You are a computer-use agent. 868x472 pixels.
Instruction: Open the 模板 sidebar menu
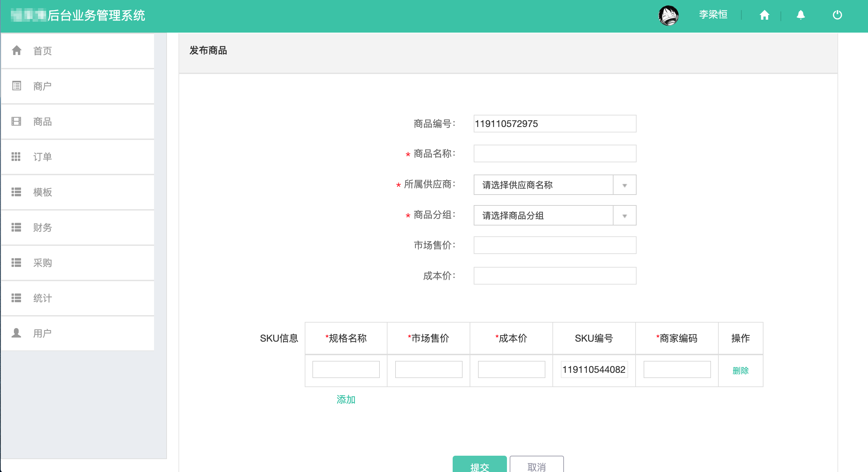coord(78,192)
